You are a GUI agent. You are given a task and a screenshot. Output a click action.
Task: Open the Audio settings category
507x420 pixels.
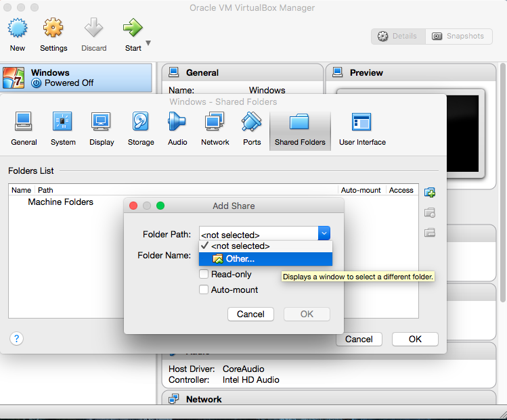point(177,129)
